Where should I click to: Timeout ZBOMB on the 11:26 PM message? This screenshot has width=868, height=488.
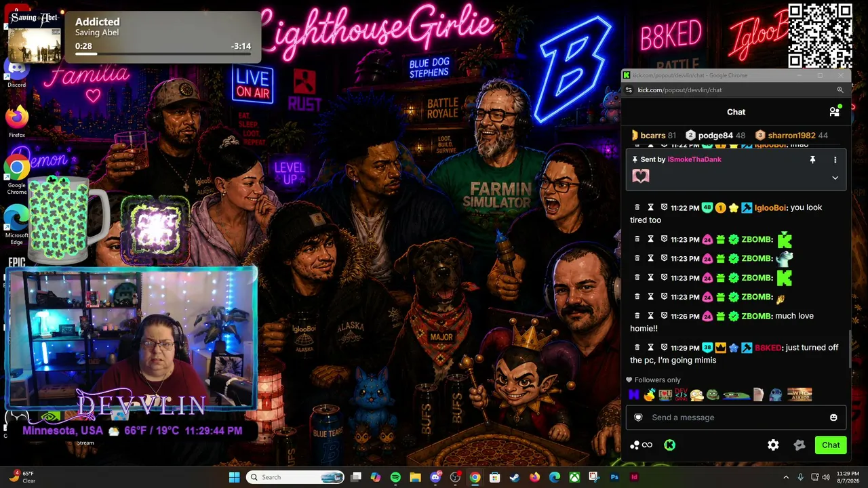650,316
